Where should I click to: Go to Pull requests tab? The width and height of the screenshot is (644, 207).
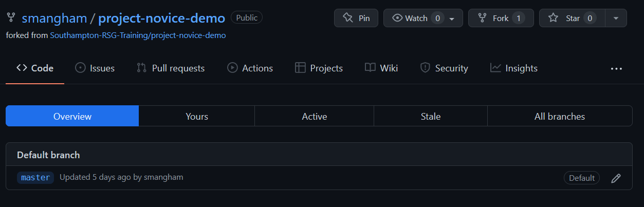tap(171, 68)
